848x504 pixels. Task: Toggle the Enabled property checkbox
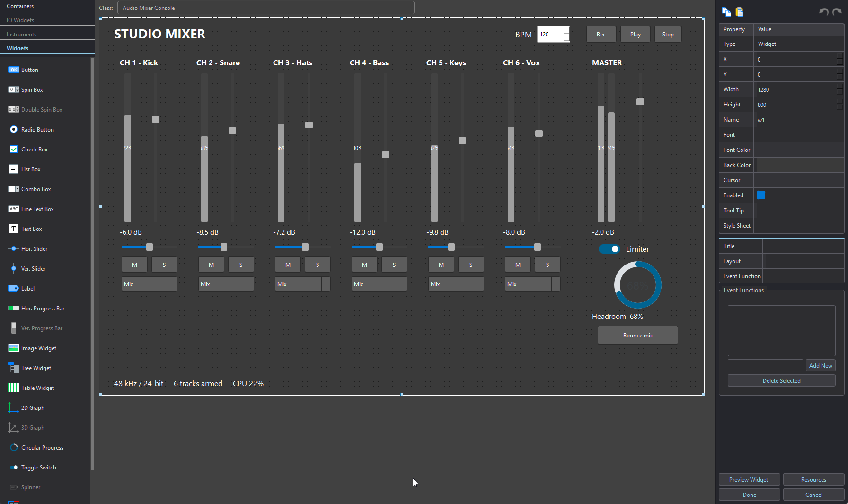coord(761,195)
